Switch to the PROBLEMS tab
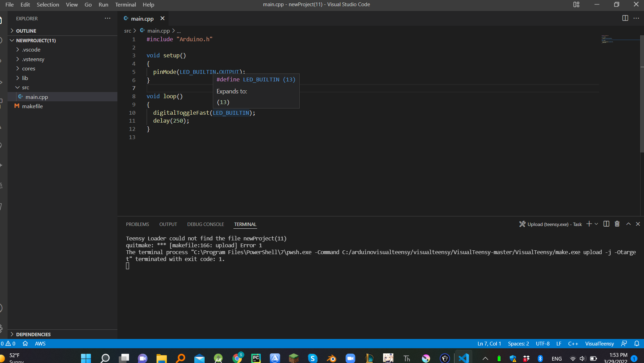This screenshot has width=644, height=363. [x=137, y=224]
